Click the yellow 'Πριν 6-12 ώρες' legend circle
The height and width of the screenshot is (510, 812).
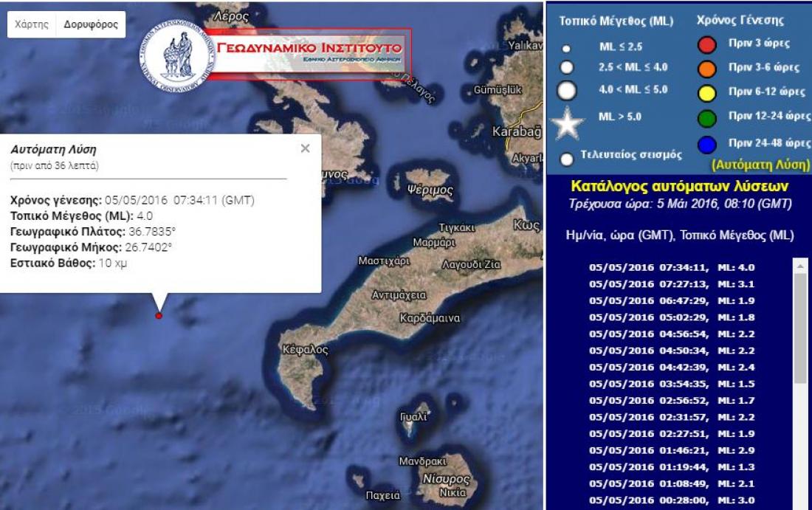(x=707, y=92)
